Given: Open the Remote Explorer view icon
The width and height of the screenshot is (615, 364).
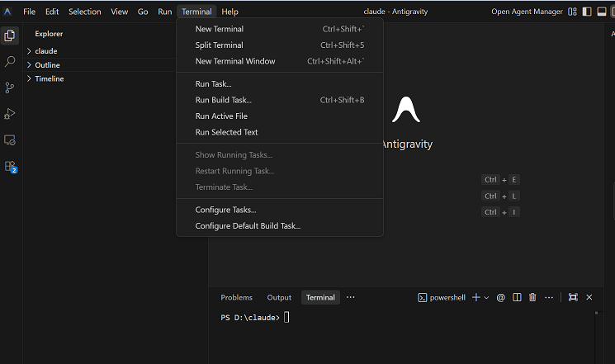Looking at the screenshot, I should [9, 140].
